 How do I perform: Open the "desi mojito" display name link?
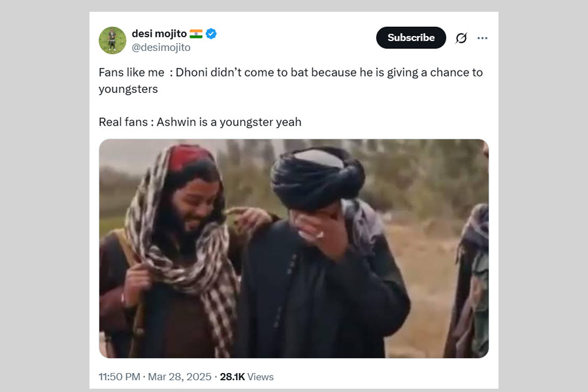[x=159, y=33]
